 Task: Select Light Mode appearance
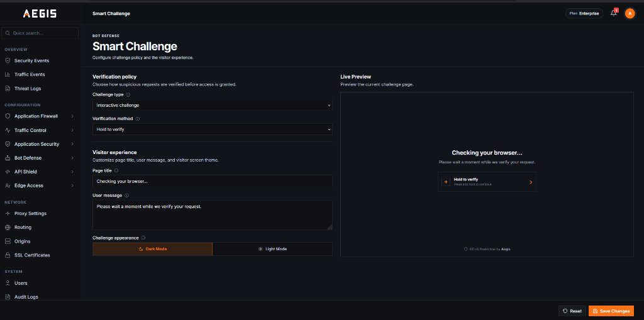[x=272, y=249]
